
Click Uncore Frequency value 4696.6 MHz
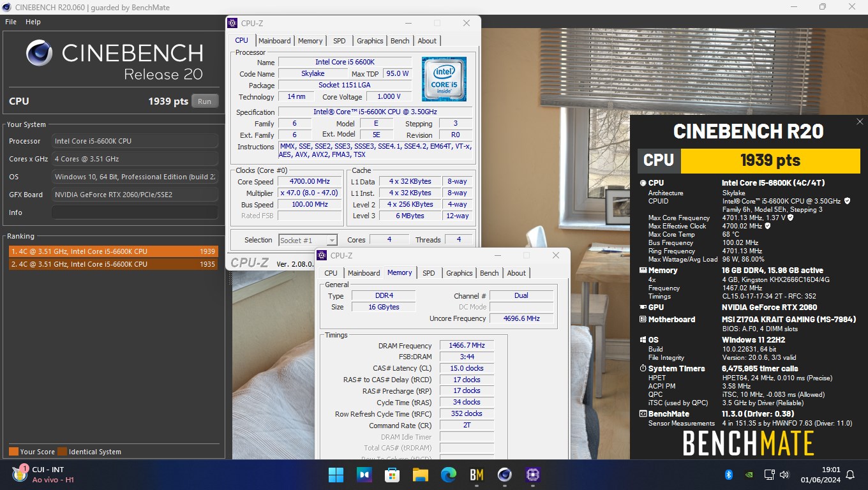[x=521, y=318]
